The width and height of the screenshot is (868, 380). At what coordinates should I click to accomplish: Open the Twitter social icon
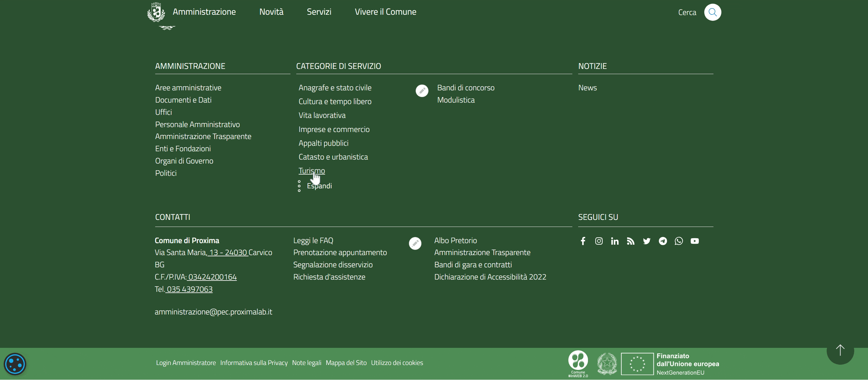(646, 241)
